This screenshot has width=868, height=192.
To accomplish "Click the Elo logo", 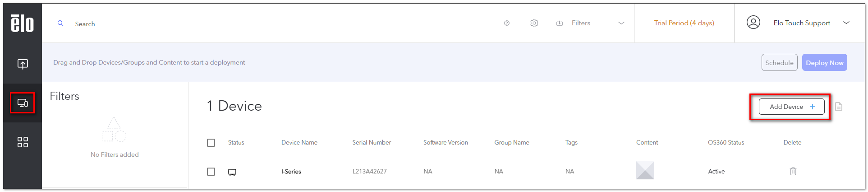I will (x=23, y=23).
